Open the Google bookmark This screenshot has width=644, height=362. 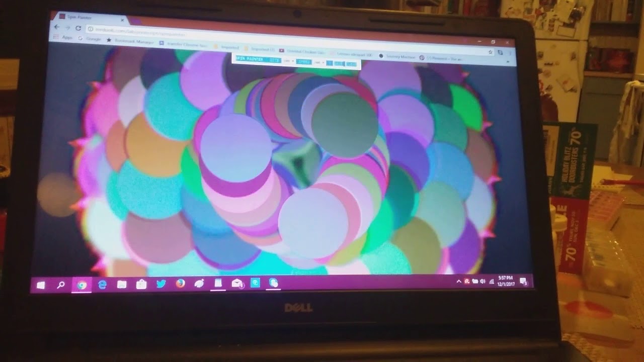(x=90, y=39)
